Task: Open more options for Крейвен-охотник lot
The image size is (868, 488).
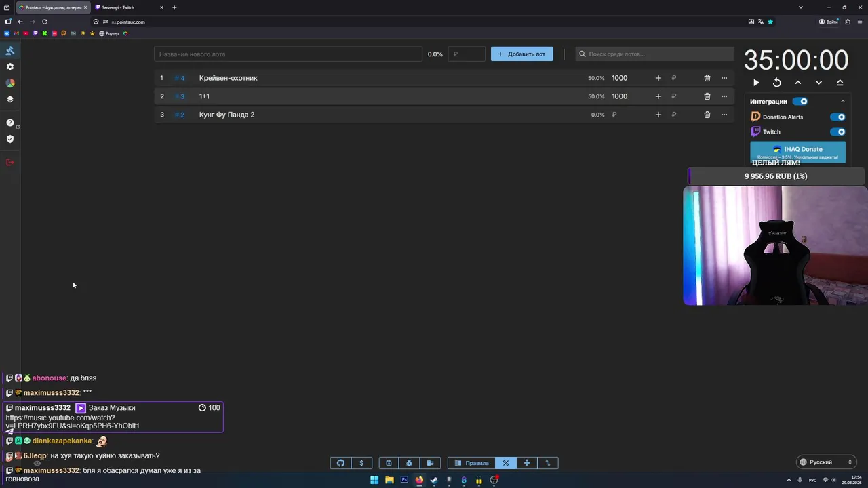Action: point(724,78)
